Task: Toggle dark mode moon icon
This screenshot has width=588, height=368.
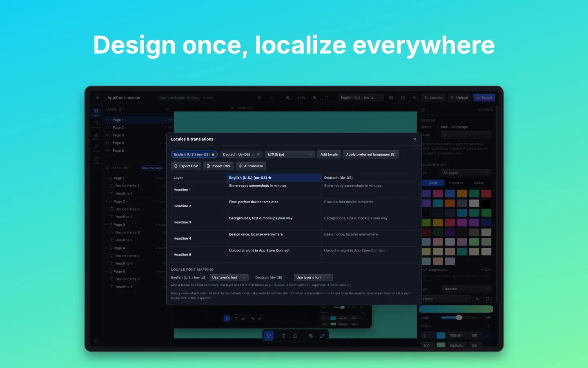Action: coord(414,98)
